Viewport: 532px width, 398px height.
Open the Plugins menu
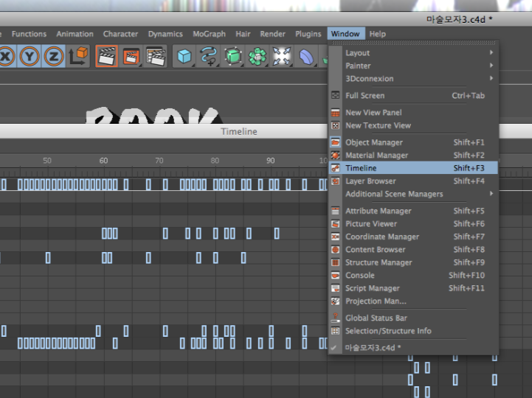coord(308,34)
